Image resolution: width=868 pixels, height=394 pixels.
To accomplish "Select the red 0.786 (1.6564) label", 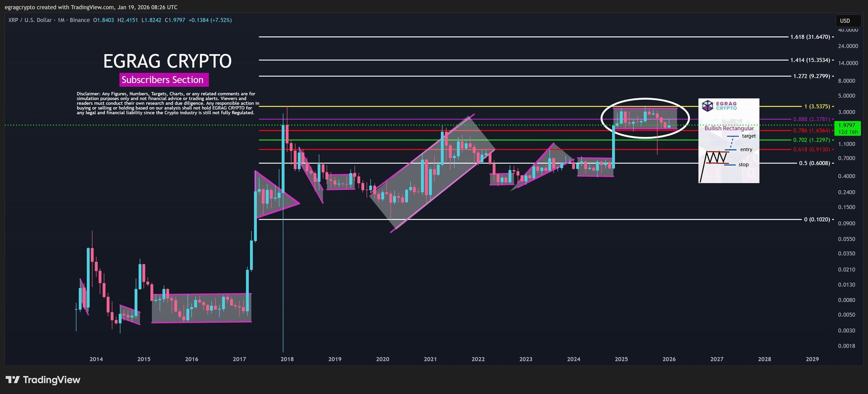I will (811, 130).
